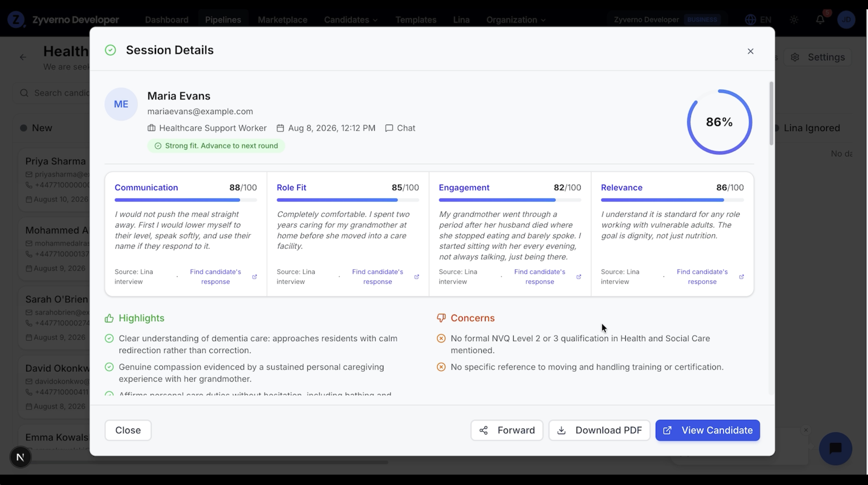Go to the Dashboard menu

pos(167,19)
